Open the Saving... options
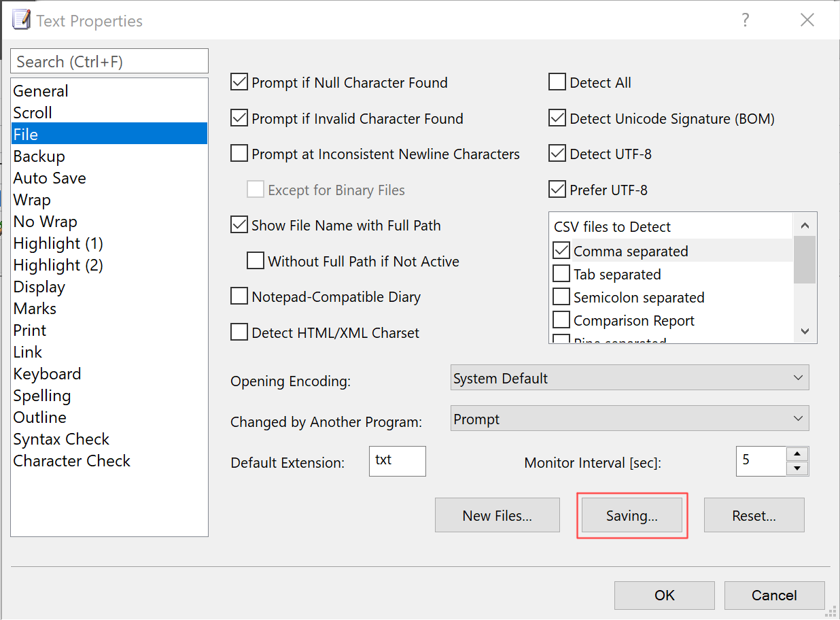 (x=632, y=515)
